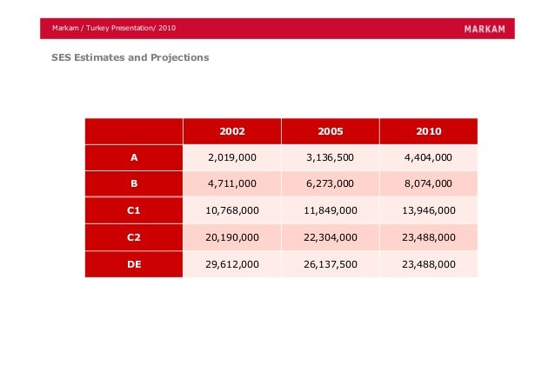Click the 2002 column header
The height and width of the screenshot is (392, 555).
[232, 131]
